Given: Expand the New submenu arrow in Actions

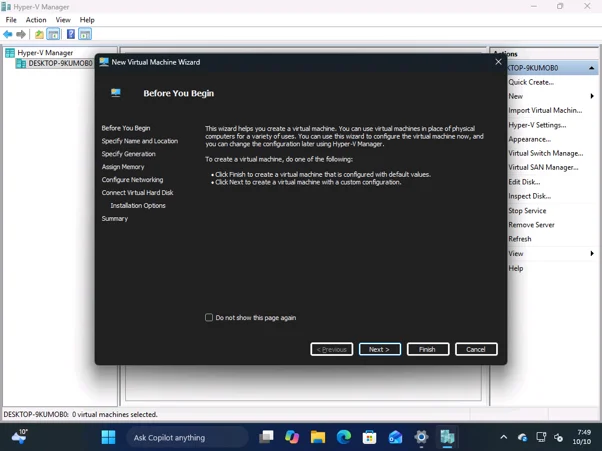Looking at the screenshot, I should click(x=592, y=96).
